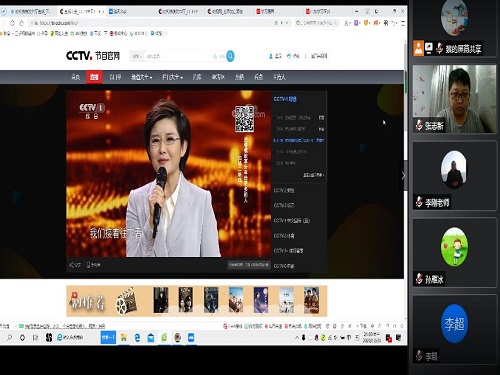This screenshot has width=500, height=375.
Task: Toggle the microphone icon beside 李超
Action: (x=419, y=356)
